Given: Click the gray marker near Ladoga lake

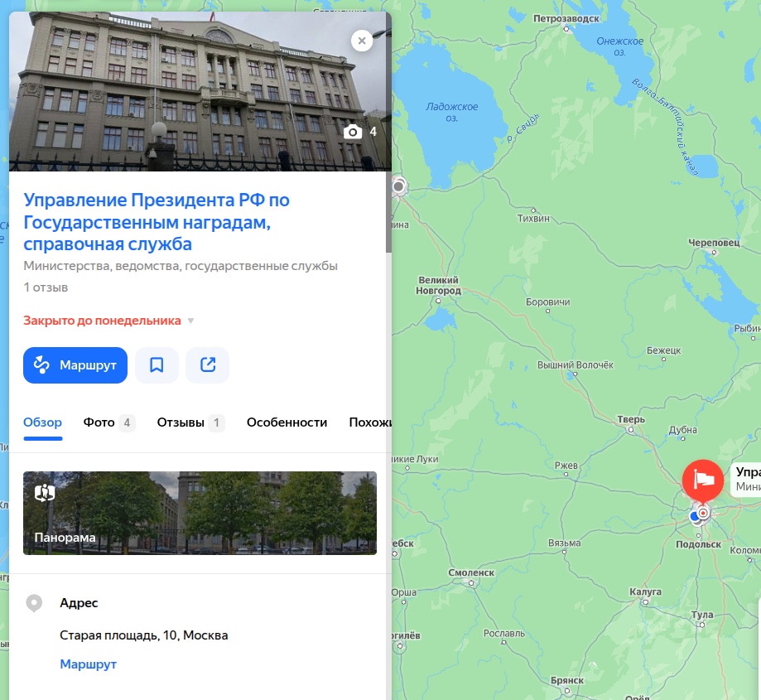Looking at the screenshot, I should point(399,186).
